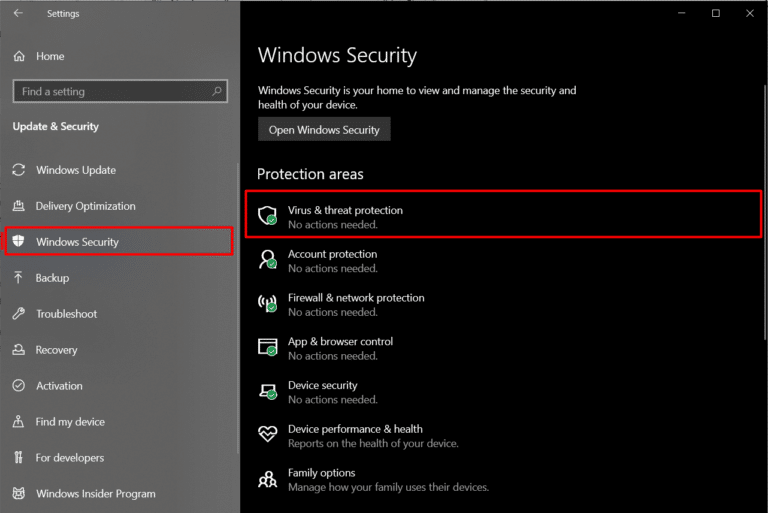The height and width of the screenshot is (513, 768).
Task: Open the Troubleshoot page
Action: (x=66, y=314)
